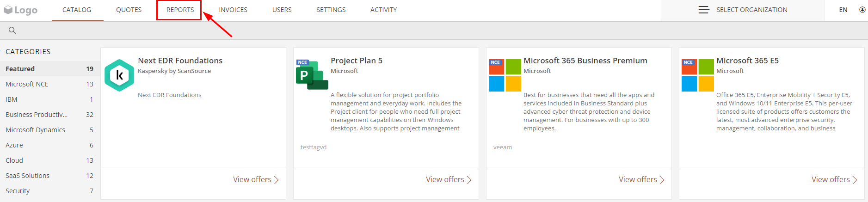
Task: Click the Logo in the header
Action: (21, 10)
